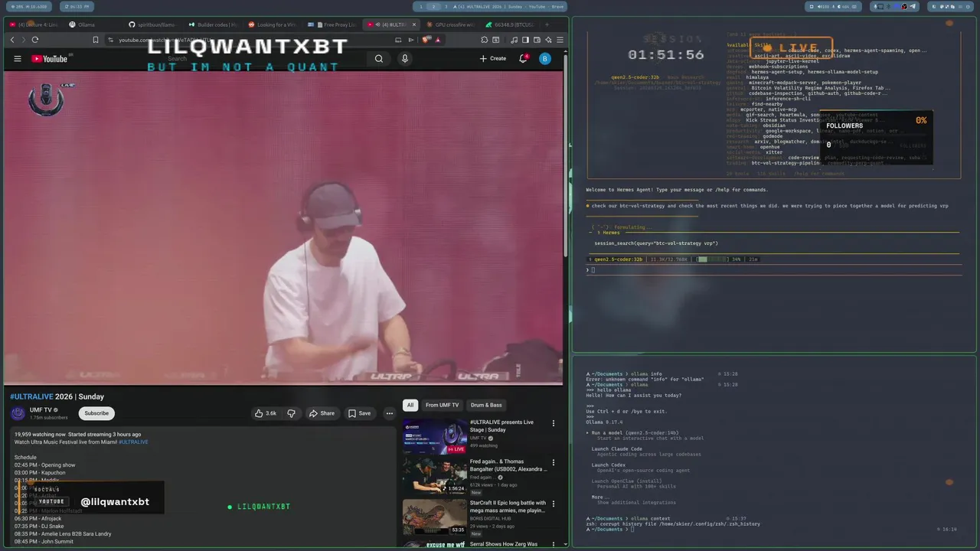Open more actions under the video
This screenshot has height=551, width=980.
click(389, 413)
